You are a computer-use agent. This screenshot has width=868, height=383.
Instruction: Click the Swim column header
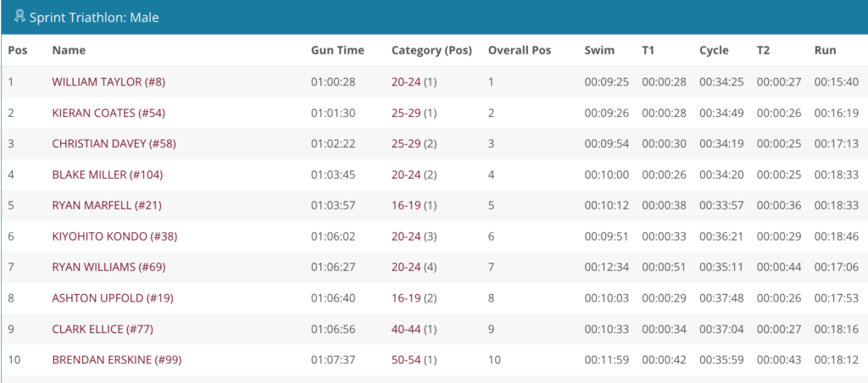[599, 50]
